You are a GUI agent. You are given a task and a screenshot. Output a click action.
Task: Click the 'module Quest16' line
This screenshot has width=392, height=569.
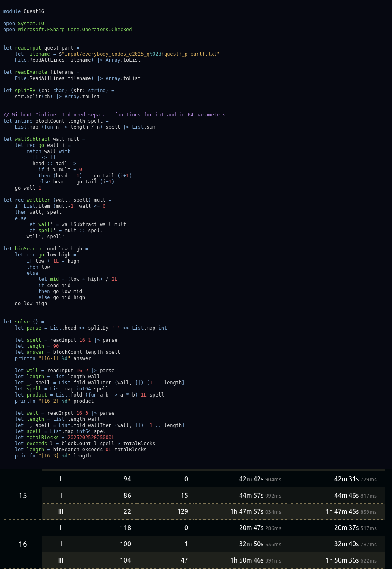[24, 11]
